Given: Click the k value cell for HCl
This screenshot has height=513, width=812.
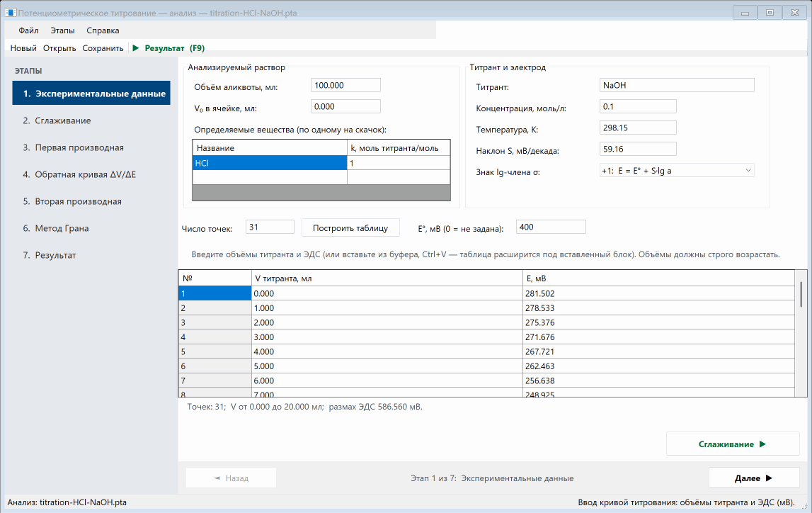Looking at the screenshot, I should [x=399, y=163].
